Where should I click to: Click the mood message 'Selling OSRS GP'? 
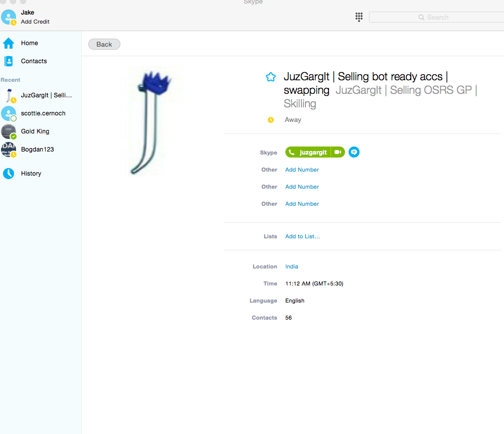point(431,90)
